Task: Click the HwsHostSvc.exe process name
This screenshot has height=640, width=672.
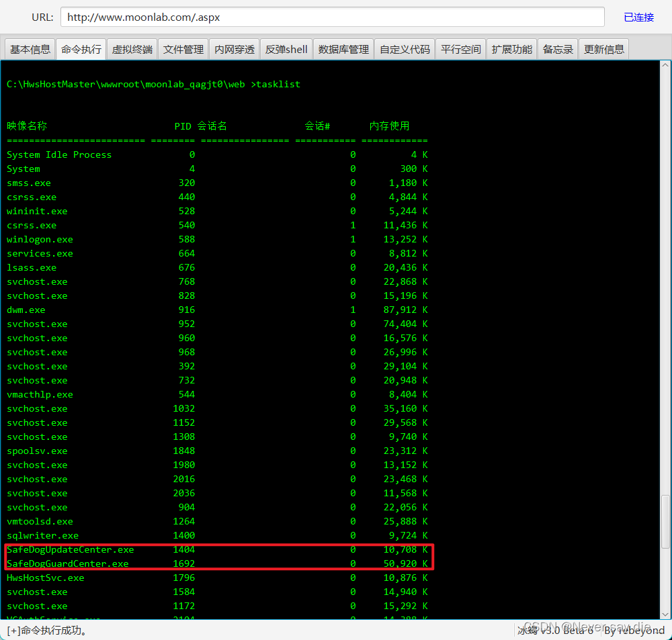Action: coord(46,578)
